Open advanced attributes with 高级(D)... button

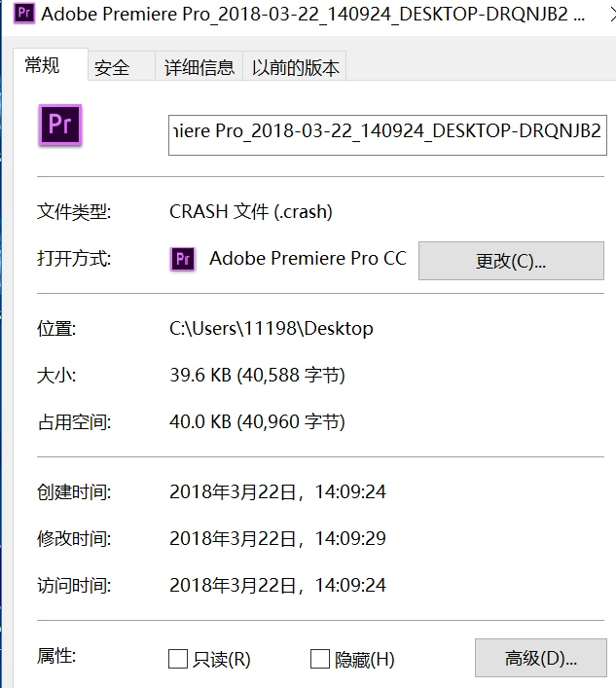[540, 658]
